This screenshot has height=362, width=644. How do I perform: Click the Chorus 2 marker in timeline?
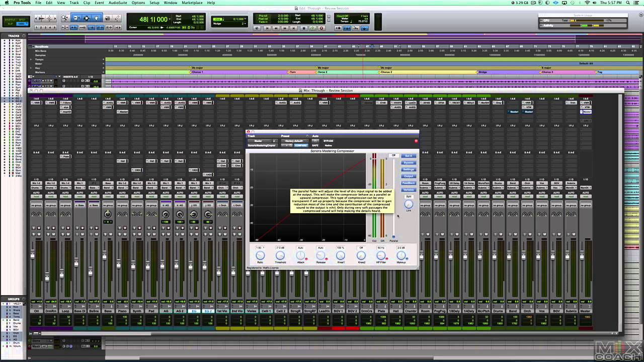click(385, 72)
